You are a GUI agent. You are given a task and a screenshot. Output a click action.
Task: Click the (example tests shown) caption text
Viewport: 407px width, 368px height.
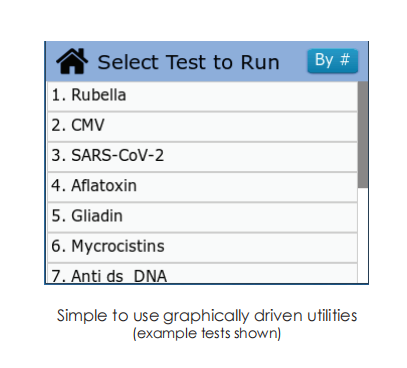(x=207, y=333)
